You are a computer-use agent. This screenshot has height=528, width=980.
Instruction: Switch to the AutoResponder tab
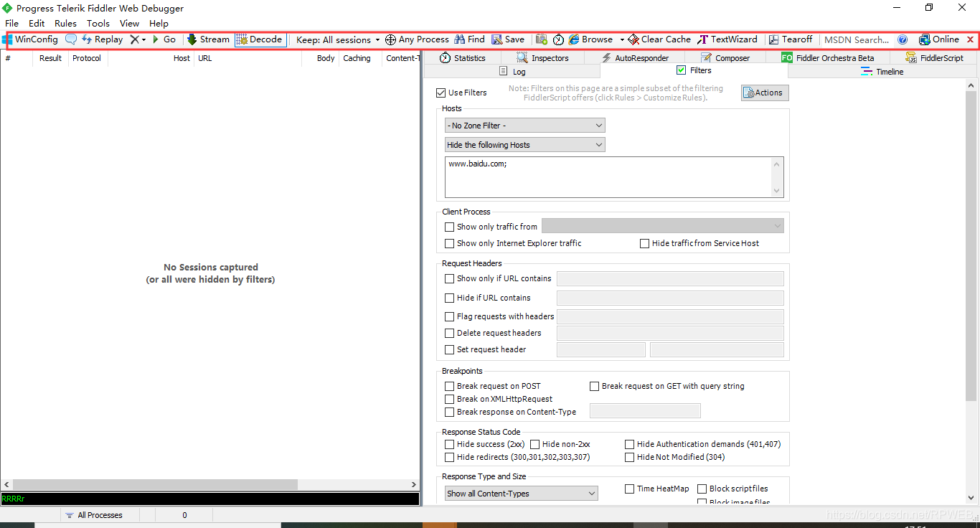[634, 58]
